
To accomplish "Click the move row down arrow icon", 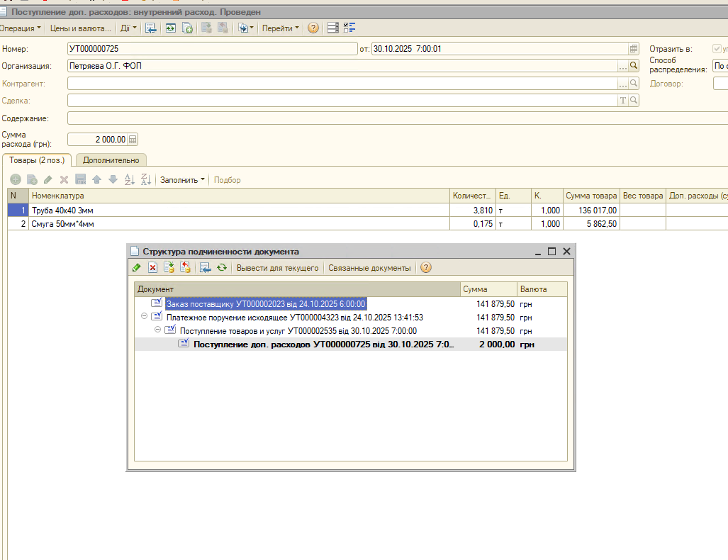I will click(x=113, y=180).
